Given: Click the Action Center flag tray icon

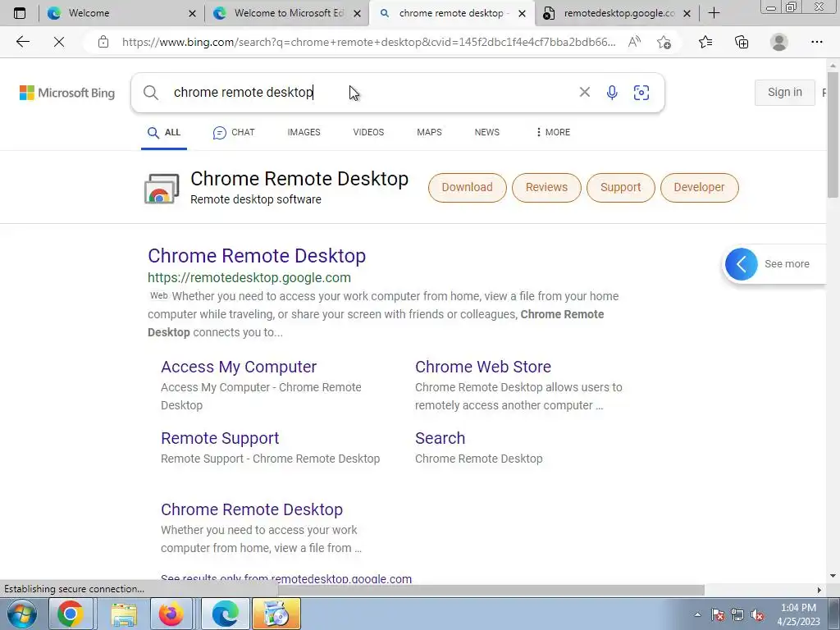Looking at the screenshot, I should pos(718,614).
